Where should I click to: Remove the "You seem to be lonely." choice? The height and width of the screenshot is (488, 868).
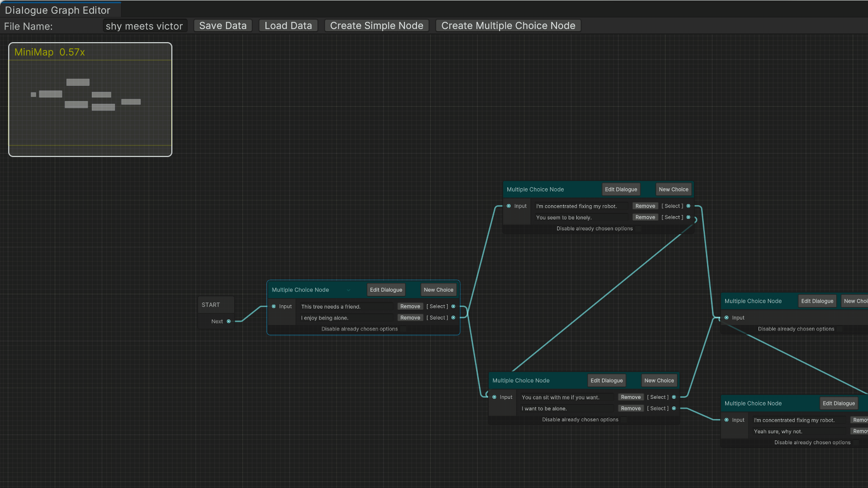click(645, 217)
